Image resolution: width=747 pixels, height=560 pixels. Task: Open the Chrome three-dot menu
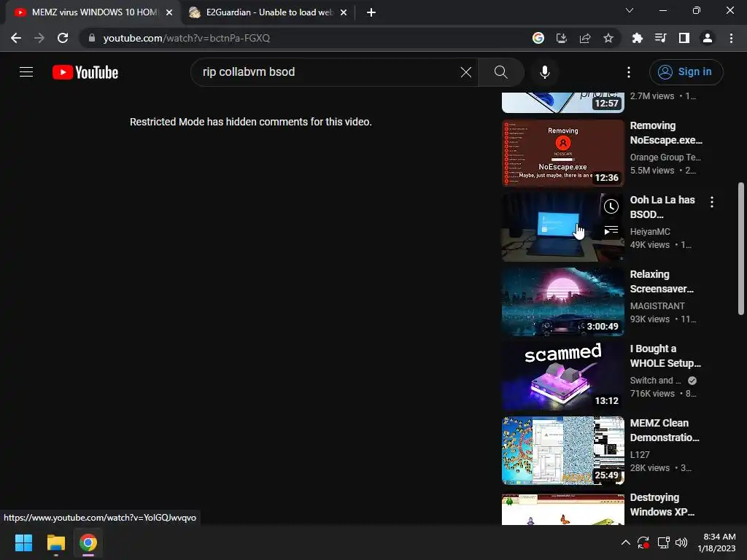point(731,38)
